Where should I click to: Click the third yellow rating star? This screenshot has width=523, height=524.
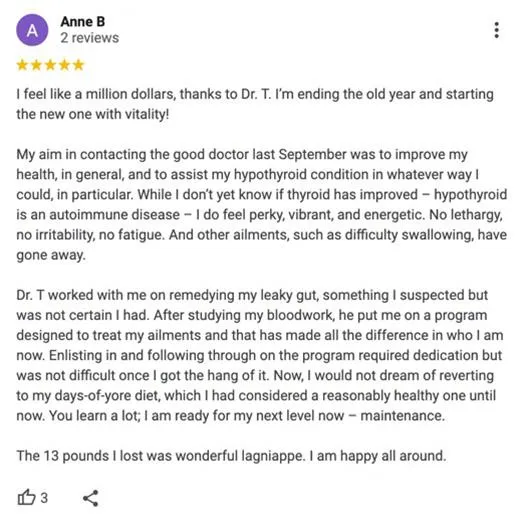click(50, 65)
